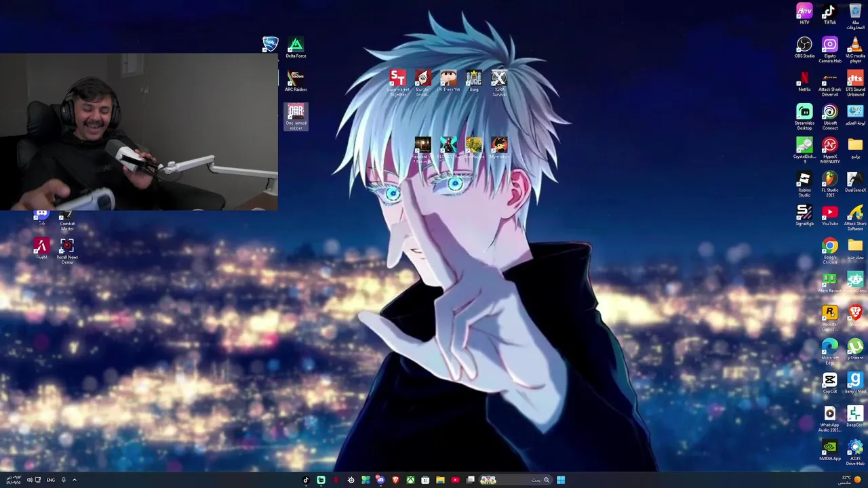The height and width of the screenshot is (488, 868).
Task: Open Delta Force game shortcut
Action: (296, 47)
